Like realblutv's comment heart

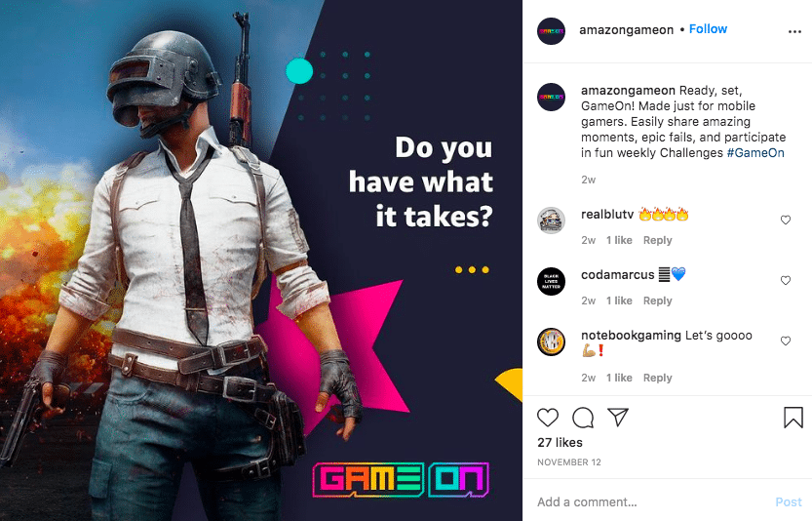pos(786,220)
